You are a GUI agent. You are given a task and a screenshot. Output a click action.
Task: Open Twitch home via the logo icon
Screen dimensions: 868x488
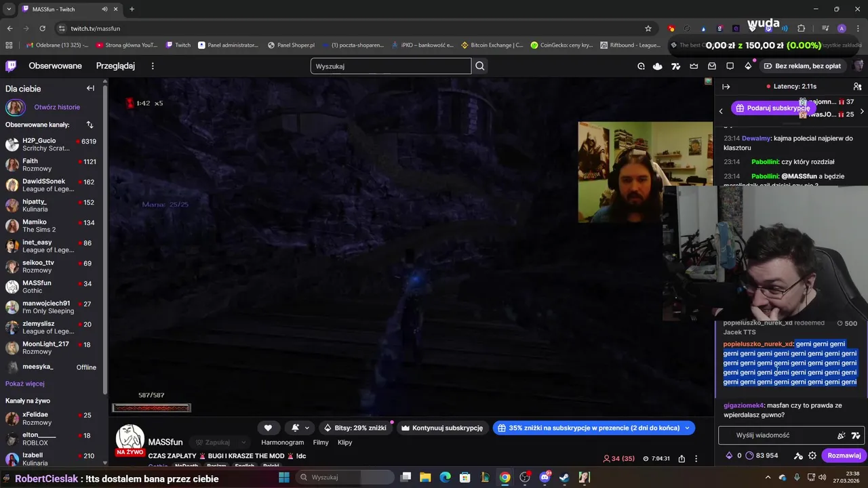click(11, 66)
